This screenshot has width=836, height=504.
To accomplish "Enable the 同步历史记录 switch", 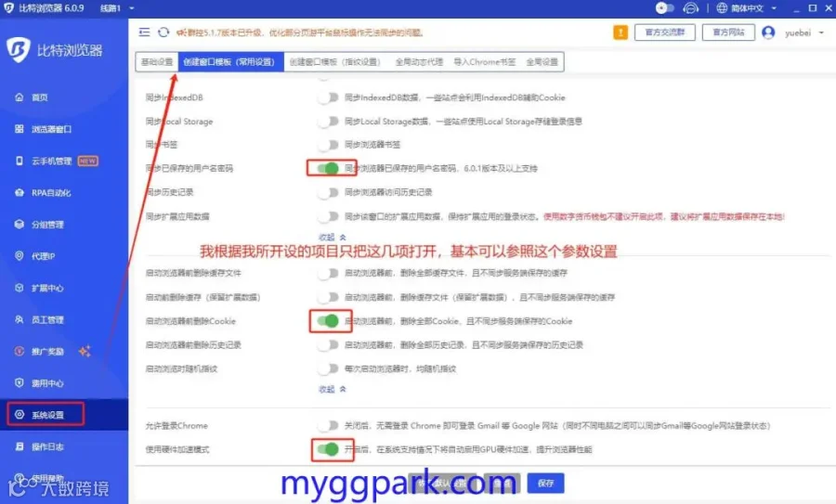I will pyautogui.click(x=328, y=192).
